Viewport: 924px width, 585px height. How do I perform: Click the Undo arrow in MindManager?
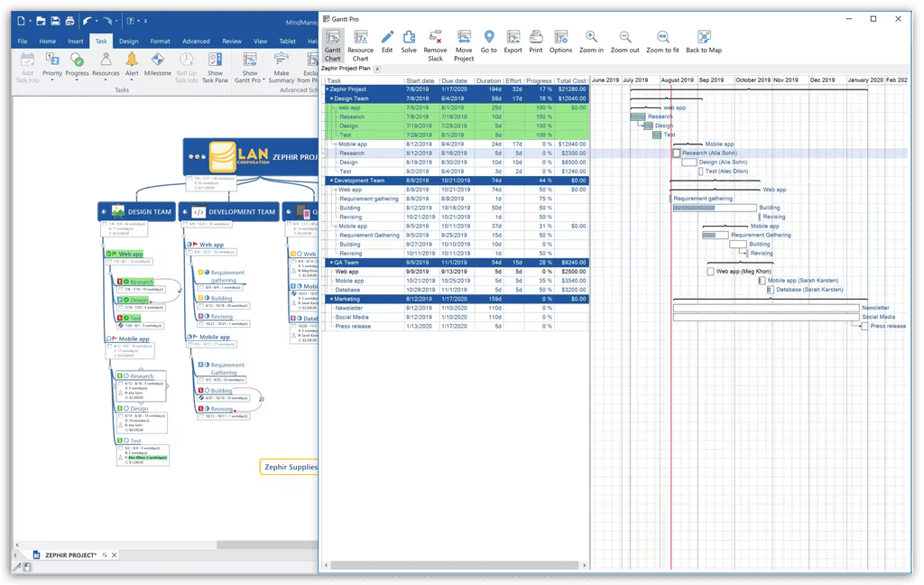pyautogui.click(x=88, y=22)
